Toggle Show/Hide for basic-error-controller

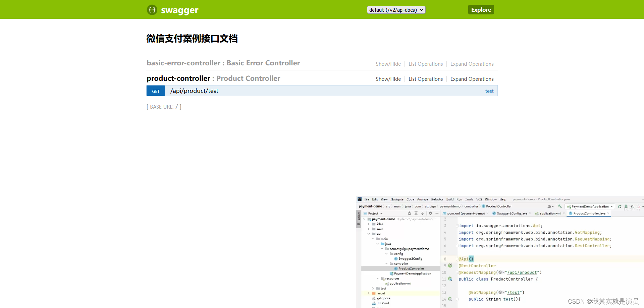[388, 64]
